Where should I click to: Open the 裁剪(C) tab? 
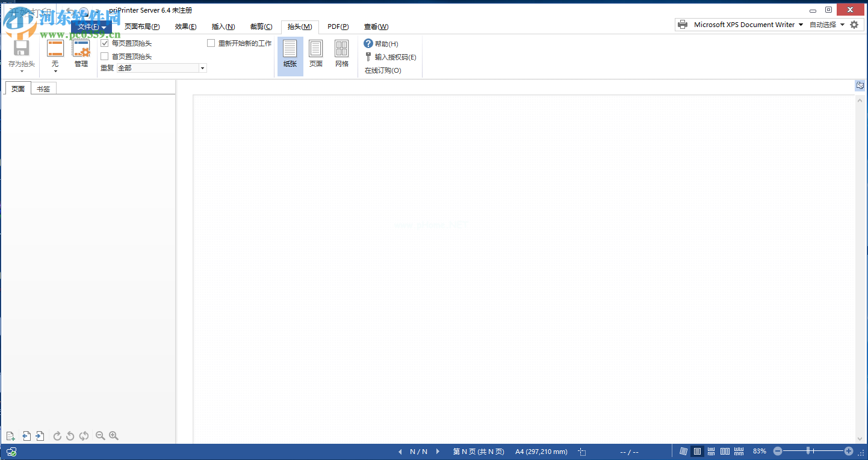pyautogui.click(x=261, y=26)
